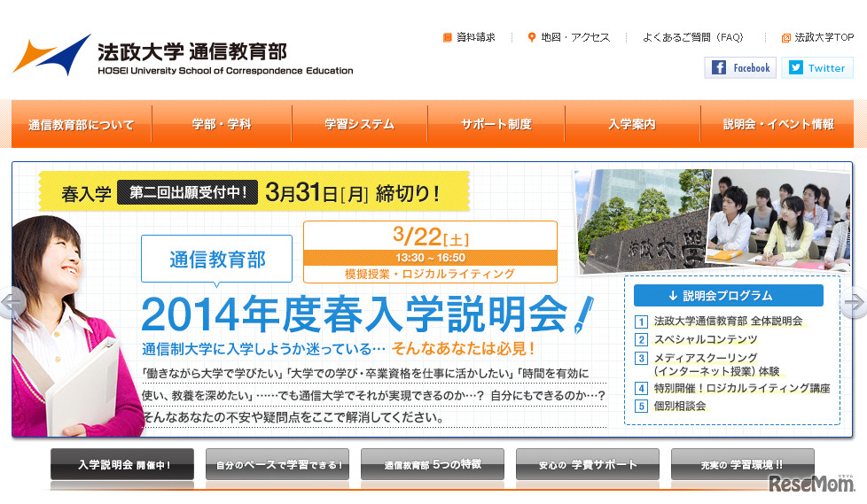The width and height of the screenshot is (867, 504).
Task: Open よくあるご質問 (FAQ) link
Action: [x=692, y=37]
